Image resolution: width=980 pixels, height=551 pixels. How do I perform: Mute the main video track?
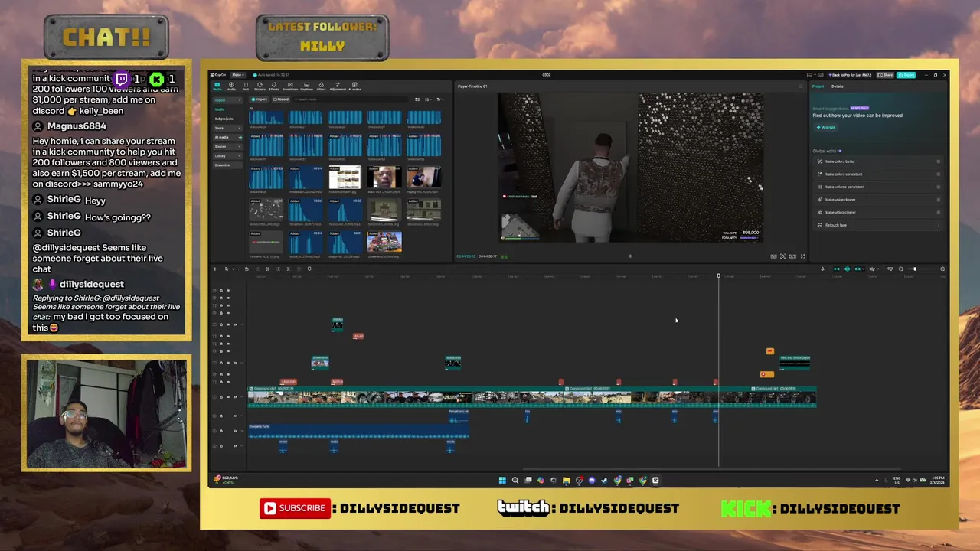pos(235,397)
